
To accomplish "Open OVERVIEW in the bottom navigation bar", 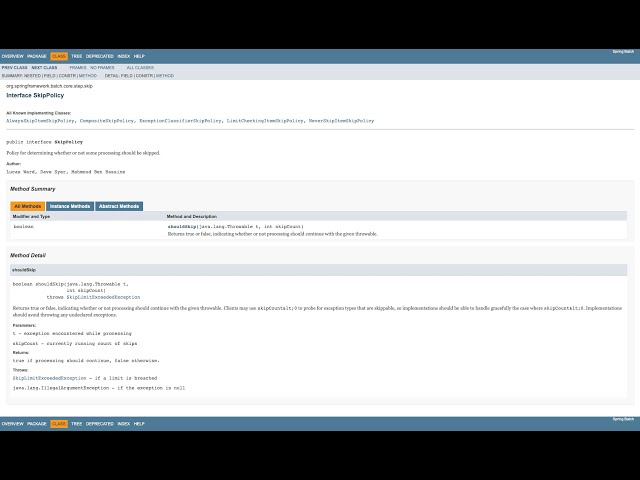I will (x=13, y=424).
